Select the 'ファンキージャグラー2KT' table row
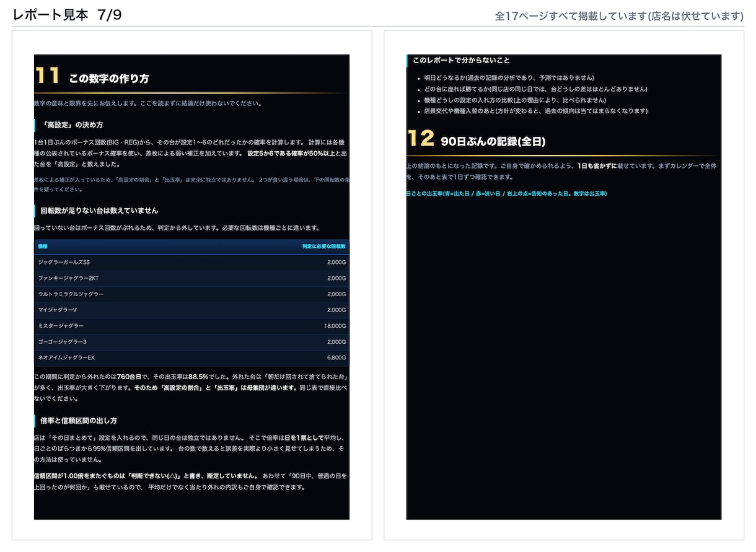The height and width of the screenshot is (552, 756). pyautogui.click(x=191, y=278)
